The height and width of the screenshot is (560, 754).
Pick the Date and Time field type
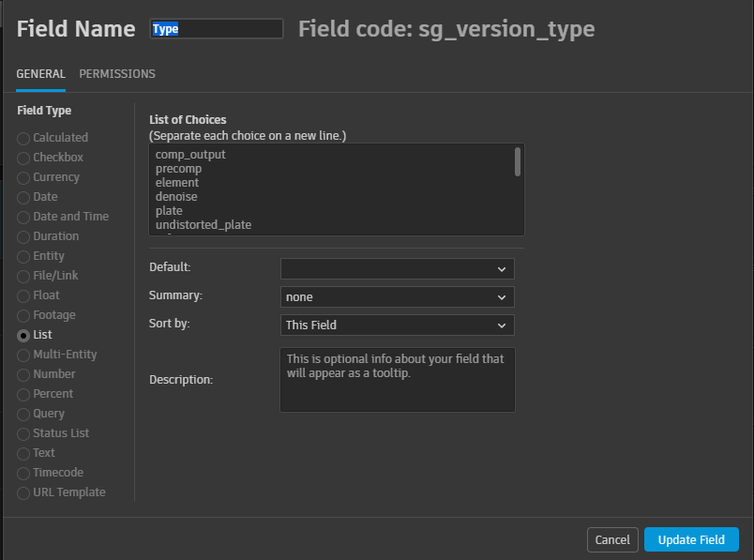[24, 217]
